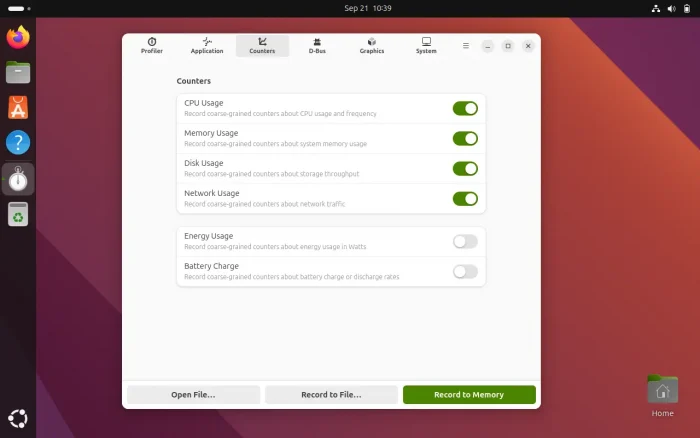Open the App Center dock icon
This screenshot has height=438, width=700.
point(18,108)
